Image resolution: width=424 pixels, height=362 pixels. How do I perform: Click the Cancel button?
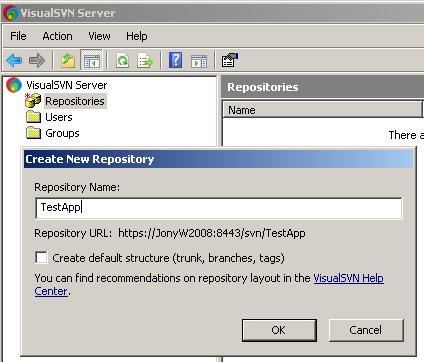tap(366, 330)
